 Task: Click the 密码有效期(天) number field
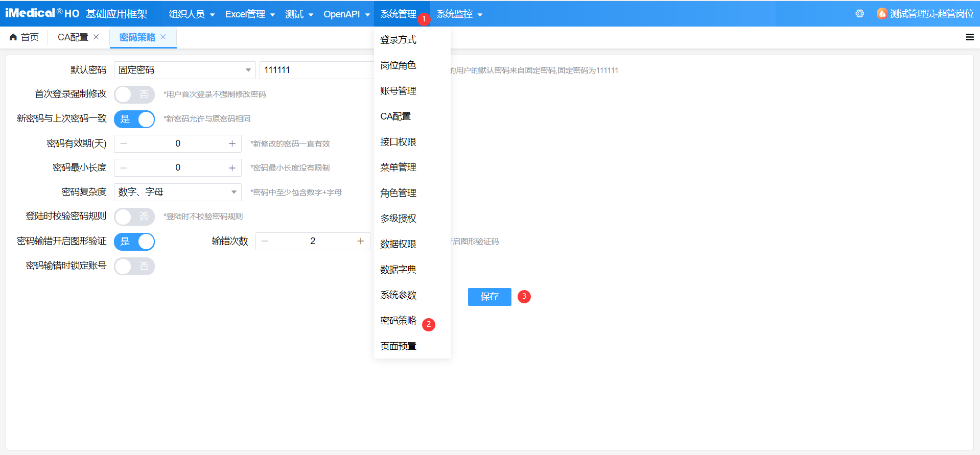pos(178,143)
